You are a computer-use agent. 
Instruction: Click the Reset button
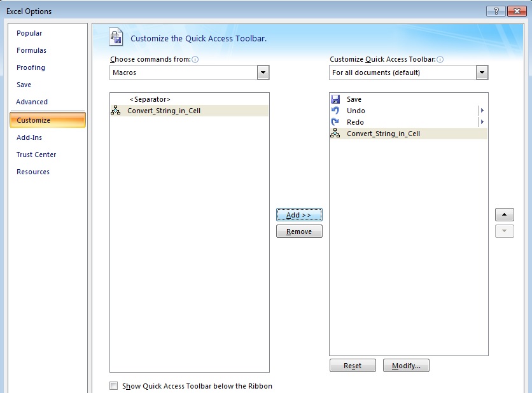[x=353, y=366]
